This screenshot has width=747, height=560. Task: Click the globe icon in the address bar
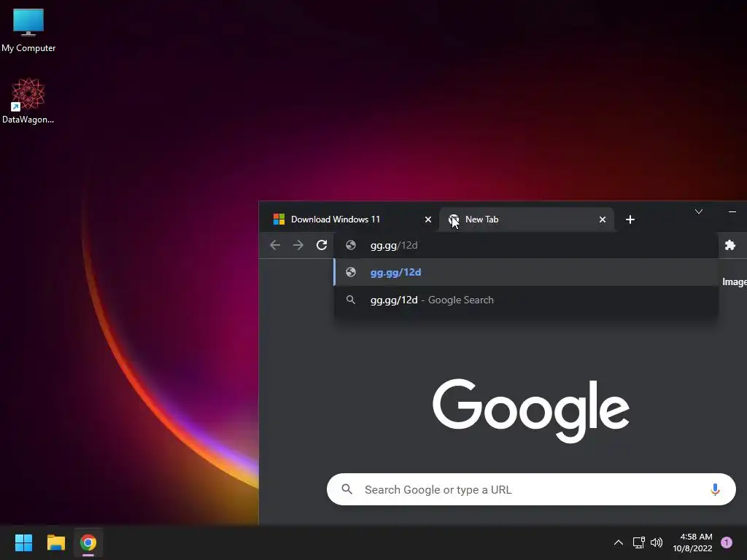coord(351,245)
